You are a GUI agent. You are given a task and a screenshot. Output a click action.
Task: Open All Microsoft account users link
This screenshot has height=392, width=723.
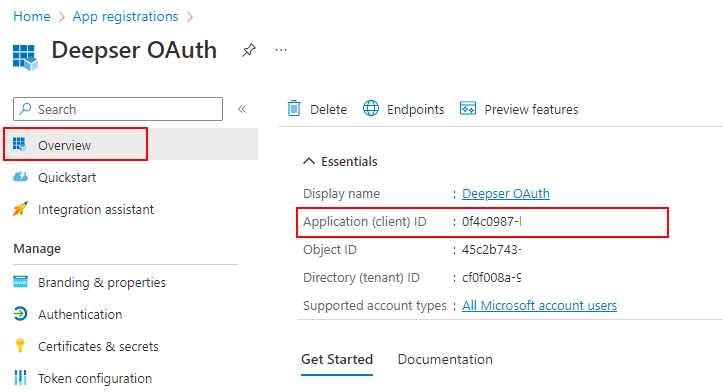click(x=539, y=305)
